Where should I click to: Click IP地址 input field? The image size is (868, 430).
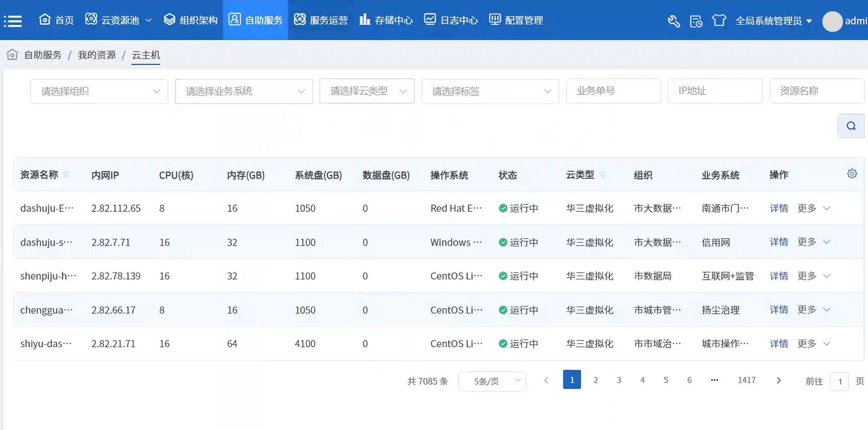[x=715, y=91]
